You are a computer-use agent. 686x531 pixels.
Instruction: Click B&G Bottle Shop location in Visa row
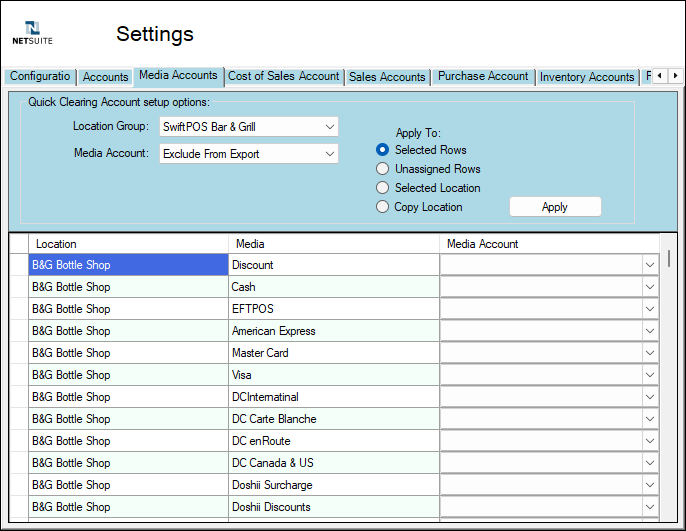(x=128, y=375)
